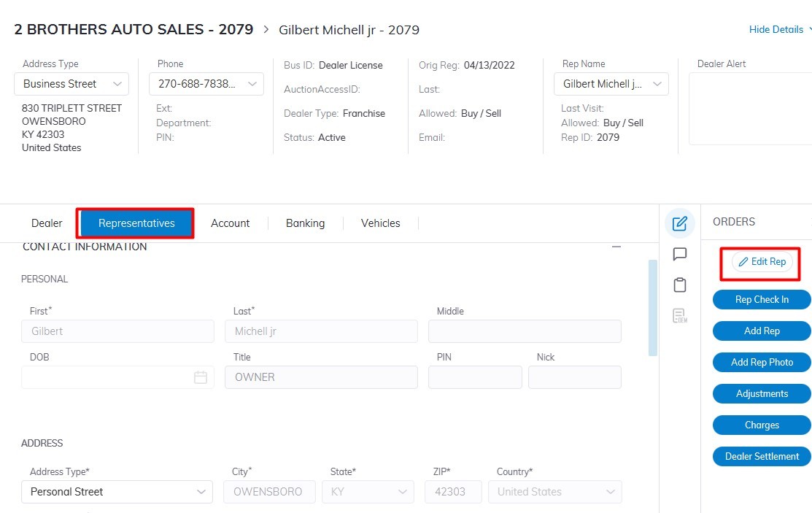Open the comments speech bubble icon

click(x=680, y=254)
